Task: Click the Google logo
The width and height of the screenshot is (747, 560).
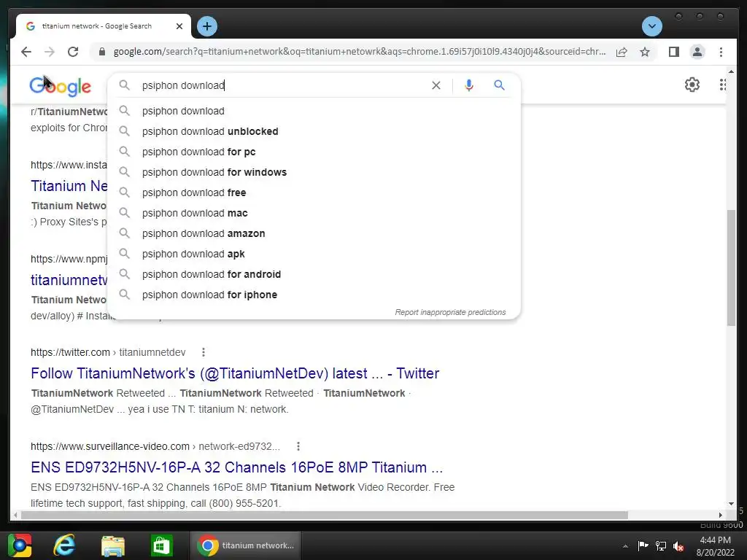Action: click(60, 86)
